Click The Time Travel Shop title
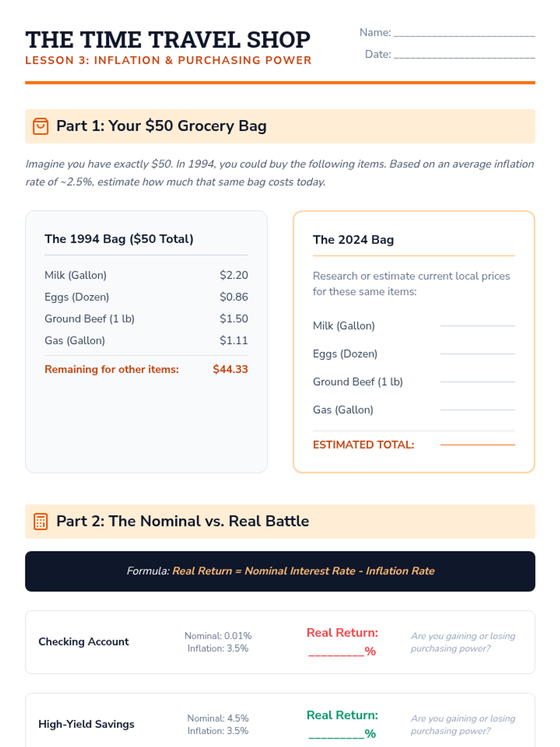 point(168,40)
